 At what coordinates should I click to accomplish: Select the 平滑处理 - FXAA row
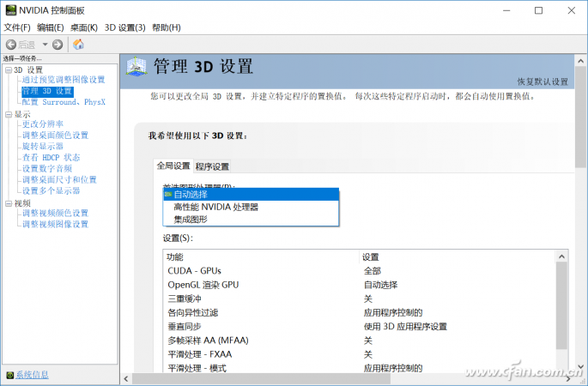(x=360, y=354)
